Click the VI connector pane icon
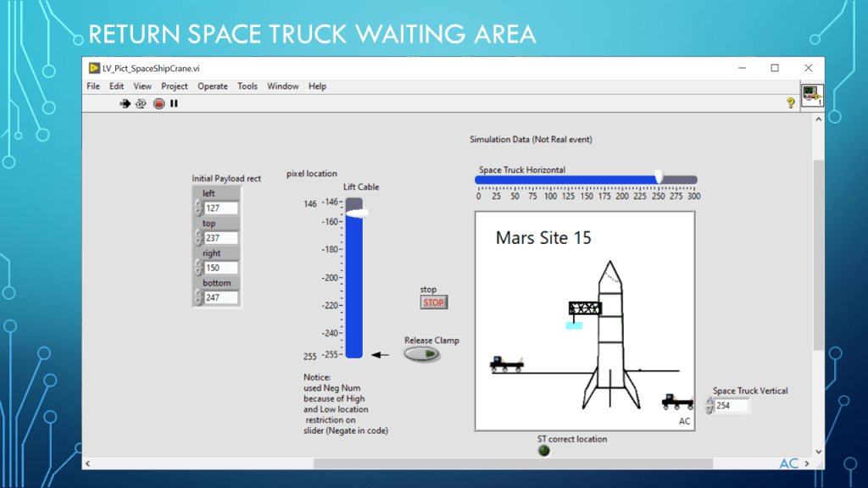Viewport: 868px width, 488px height. pos(810,95)
